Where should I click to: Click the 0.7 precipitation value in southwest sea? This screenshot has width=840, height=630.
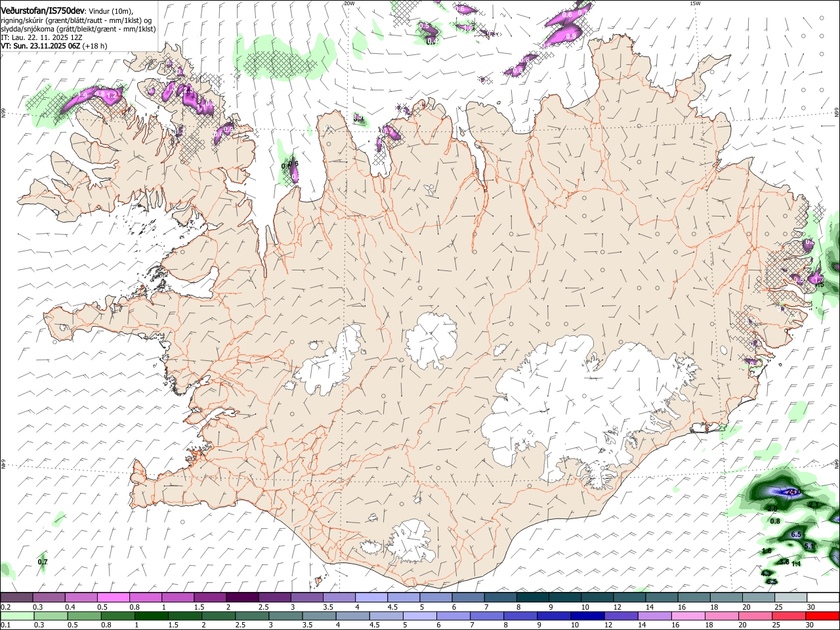coord(43,562)
